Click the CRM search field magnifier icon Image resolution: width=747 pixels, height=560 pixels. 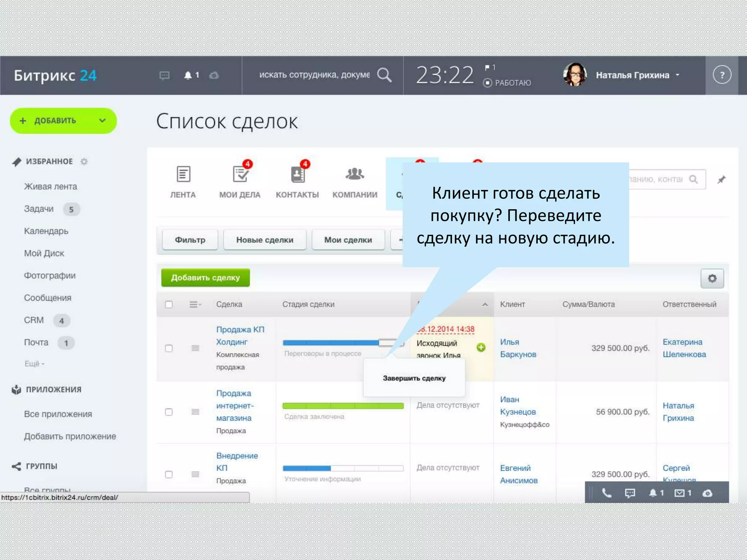693,179
